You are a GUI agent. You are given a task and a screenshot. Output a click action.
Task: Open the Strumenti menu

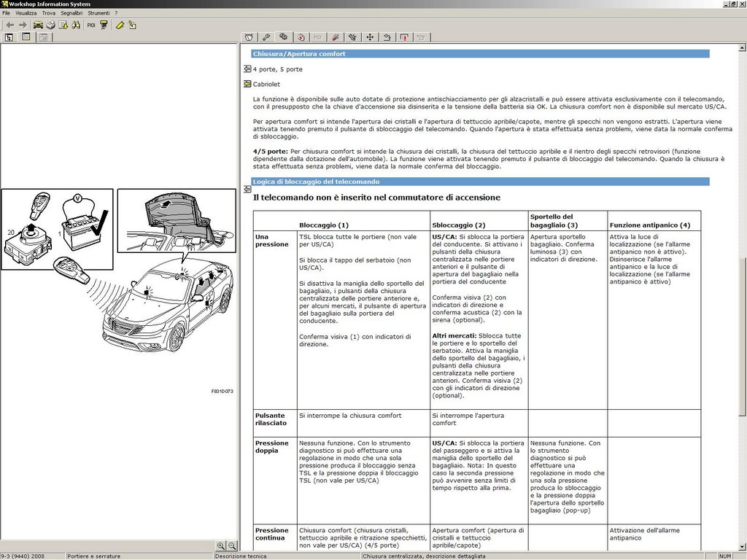[98, 13]
